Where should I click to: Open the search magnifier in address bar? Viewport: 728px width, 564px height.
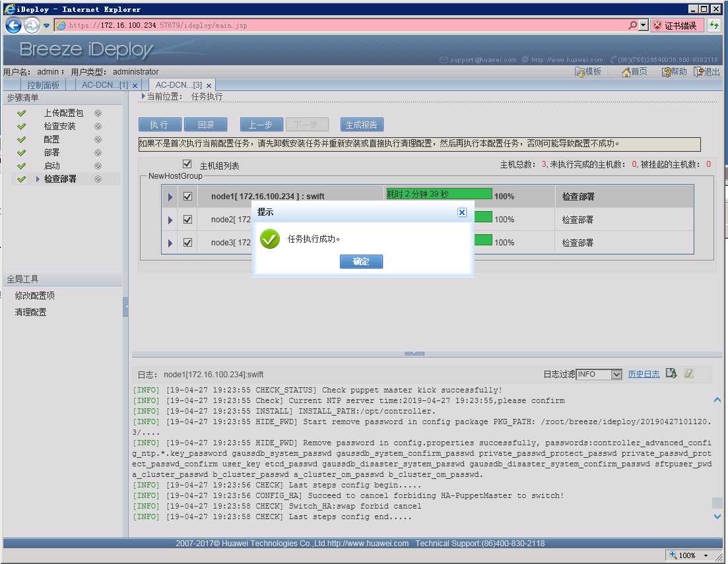632,25
